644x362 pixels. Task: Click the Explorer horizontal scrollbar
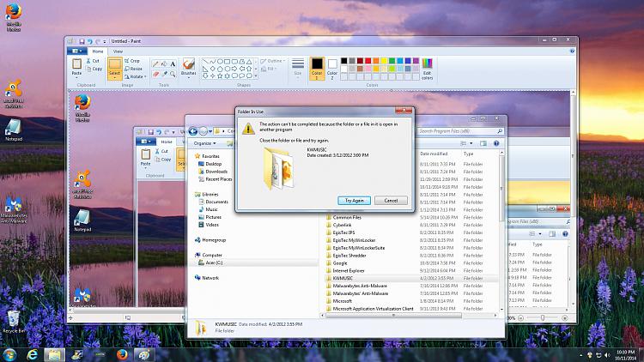pos(393,315)
